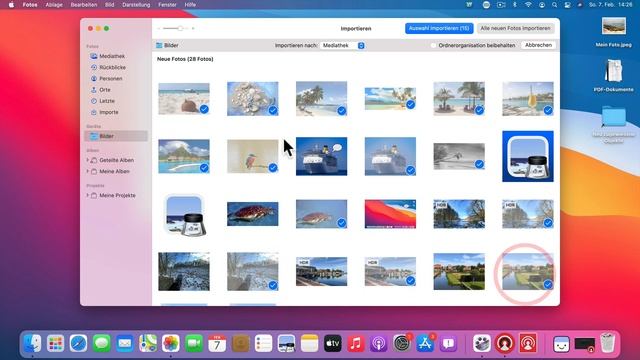Open Finder from the Dock
This screenshot has height=360, width=640.
point(32,343)
